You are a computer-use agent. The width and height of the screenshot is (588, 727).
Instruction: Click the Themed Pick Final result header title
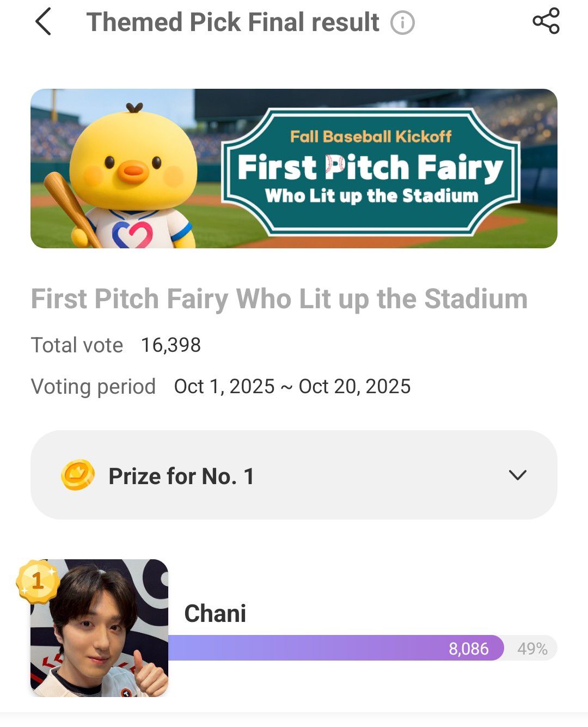tap(232, 23)
